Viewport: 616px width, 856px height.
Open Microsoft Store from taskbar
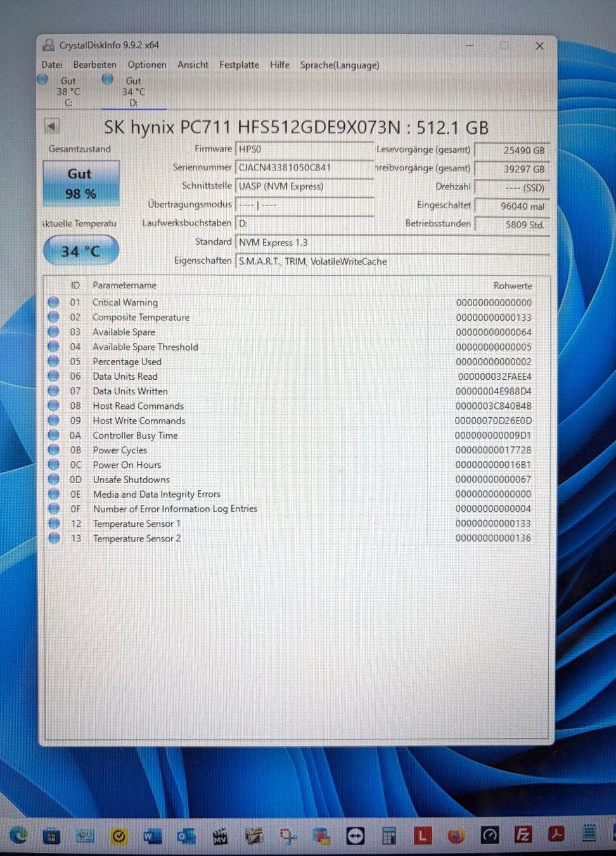[51, 836]
